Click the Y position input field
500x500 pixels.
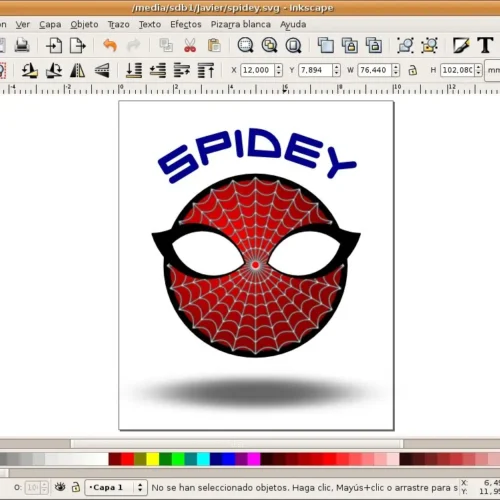point(316,70)
